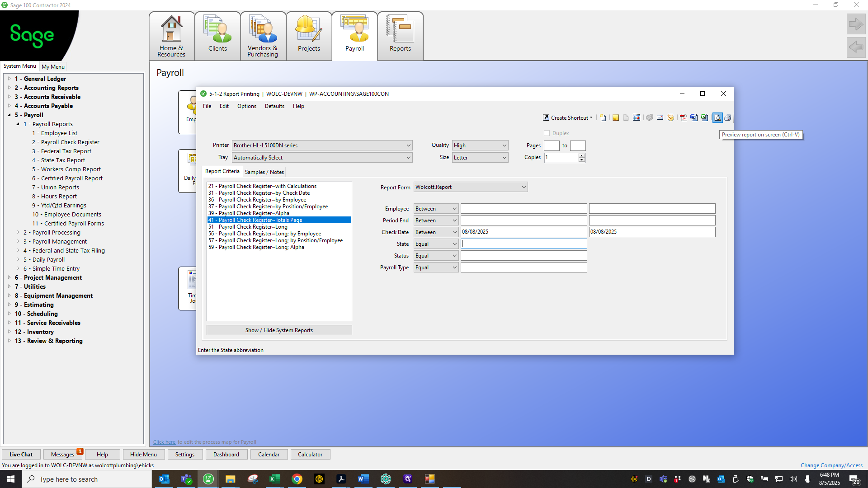Open the Vendors & Purchasing module icon
The height and width of the screenshot is (488, 868).
tap(263, 36)
